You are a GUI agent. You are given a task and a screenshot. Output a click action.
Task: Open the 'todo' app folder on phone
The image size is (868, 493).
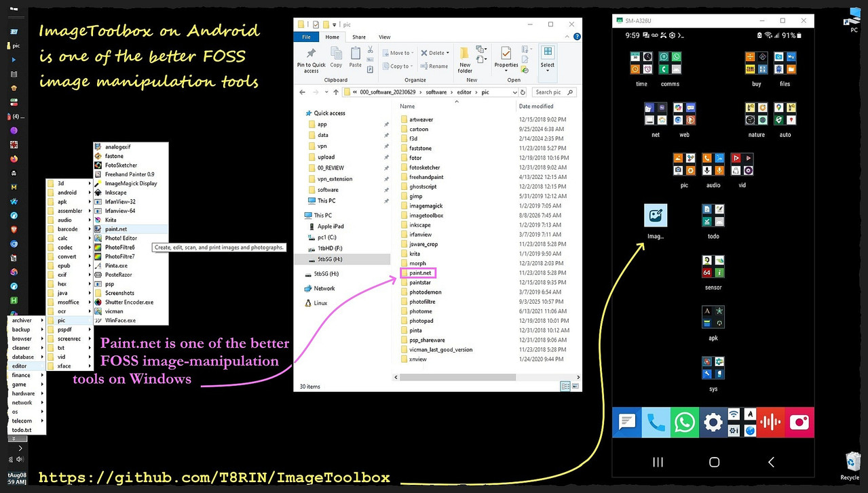tap(713, 216)
